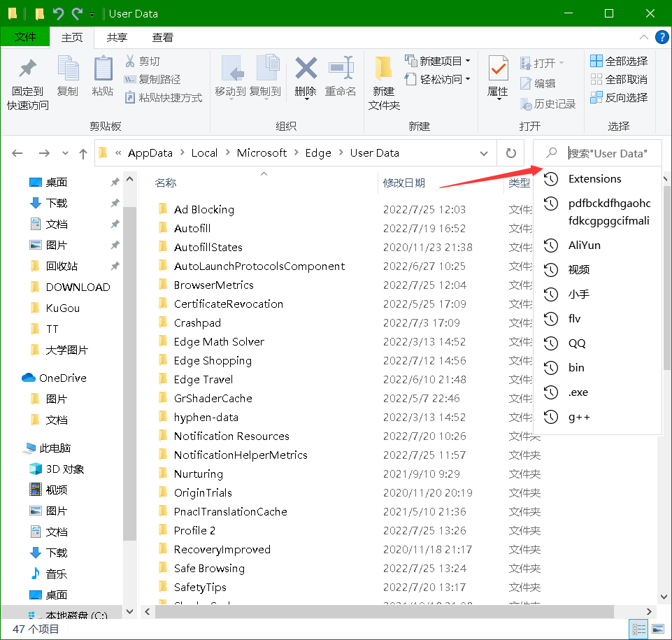This screenshot has height=640, width=672.
Task: Click Invert Selection (反向选择)
Action: (619, 98)
